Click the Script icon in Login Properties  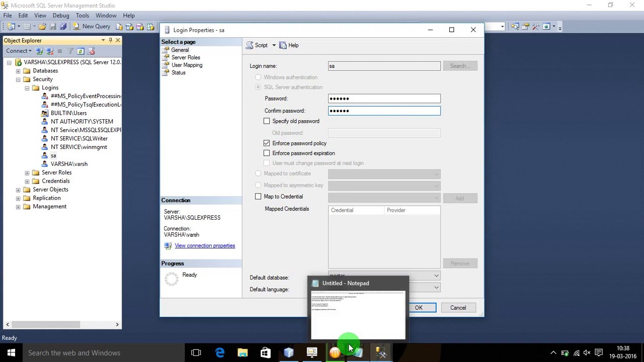257,45
